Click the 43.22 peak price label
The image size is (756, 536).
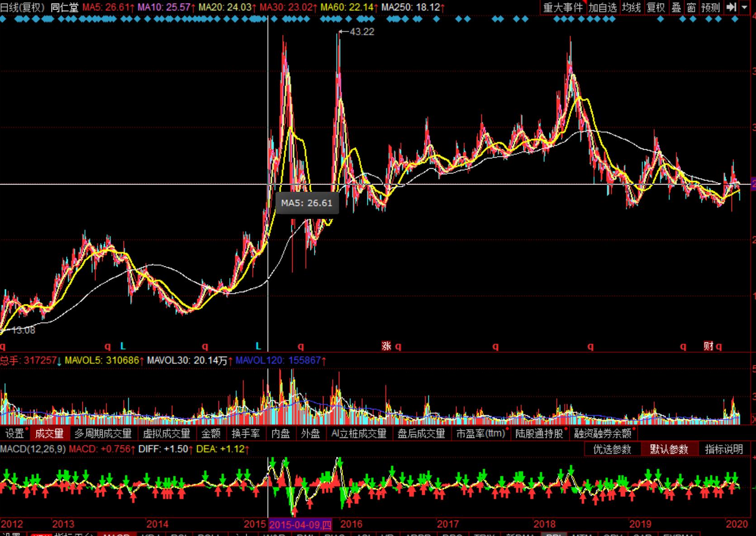point(362,32)
